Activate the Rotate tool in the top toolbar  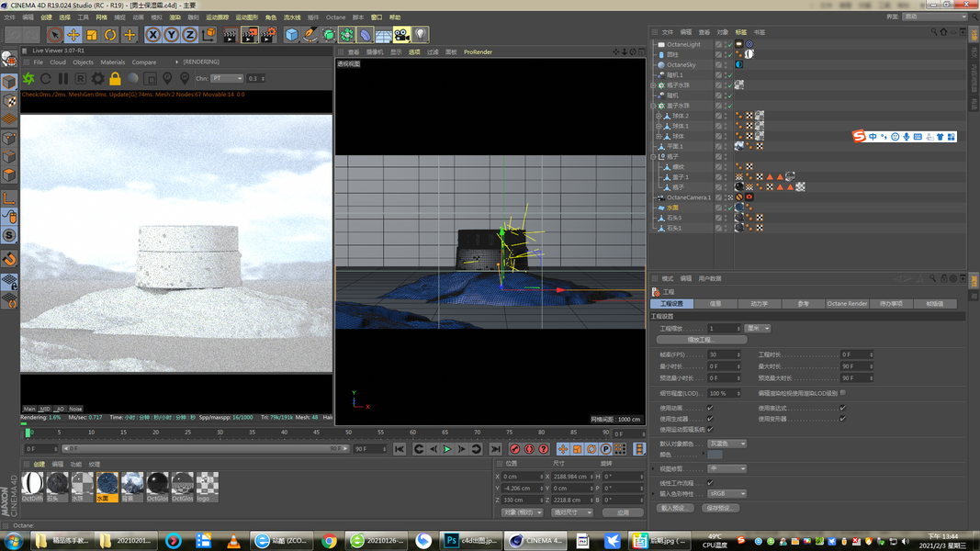(x=110, y=35)
